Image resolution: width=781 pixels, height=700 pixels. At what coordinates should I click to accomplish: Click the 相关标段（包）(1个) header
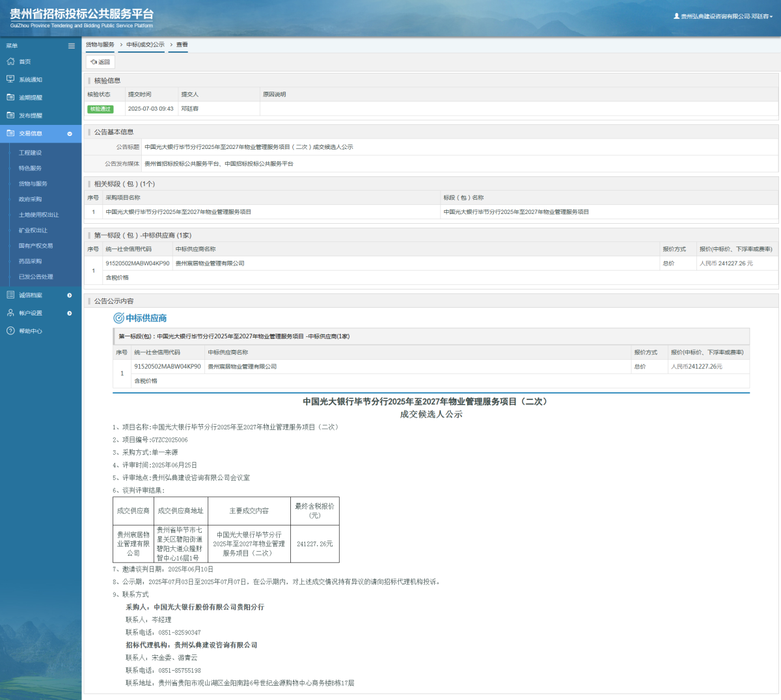coord(124,184)
